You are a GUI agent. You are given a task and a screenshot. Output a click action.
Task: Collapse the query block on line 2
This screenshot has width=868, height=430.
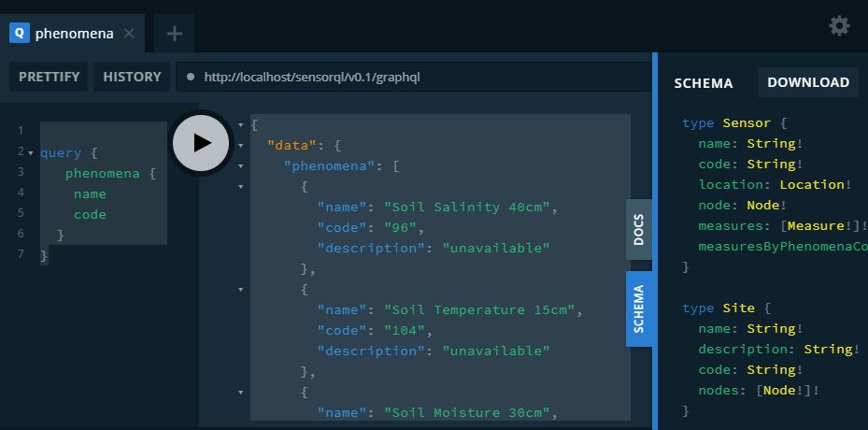[31, 152]
